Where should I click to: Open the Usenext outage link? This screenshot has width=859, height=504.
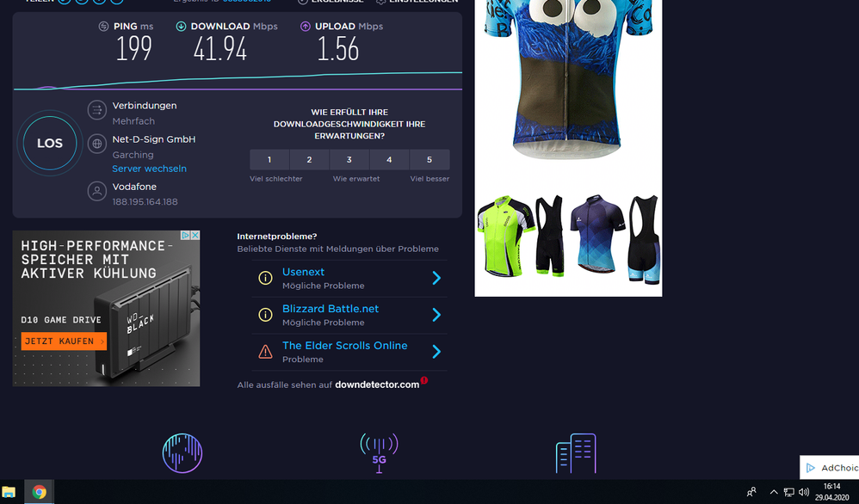(x=303, y=272)
